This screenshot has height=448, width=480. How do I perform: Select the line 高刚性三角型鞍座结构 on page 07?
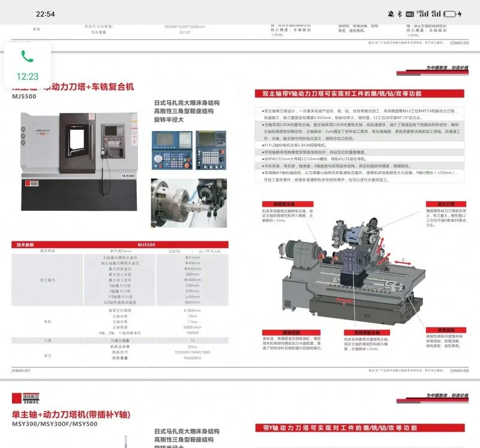[184, 111]
